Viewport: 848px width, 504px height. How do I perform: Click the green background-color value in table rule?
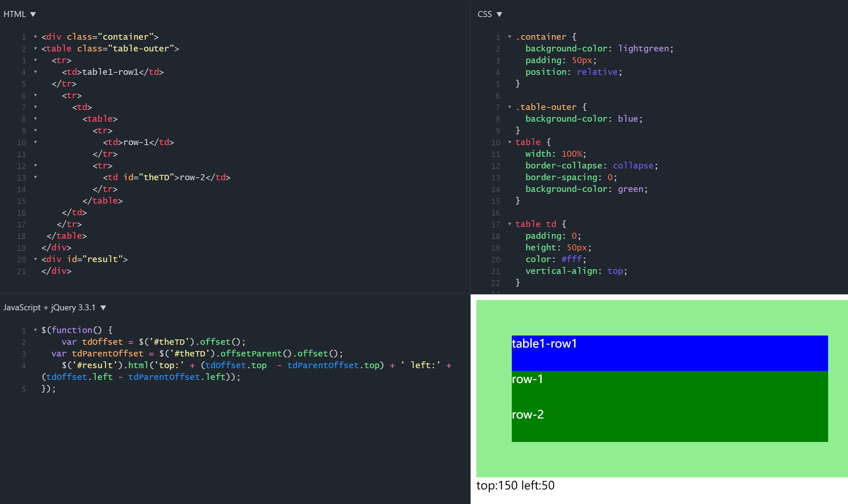click(630, 189)
